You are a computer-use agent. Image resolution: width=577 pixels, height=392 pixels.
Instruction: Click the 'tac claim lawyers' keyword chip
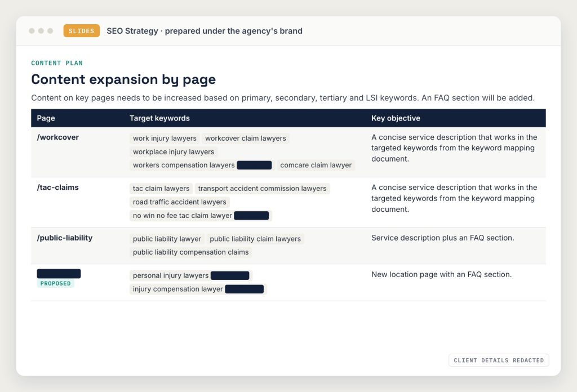point(161,188)
